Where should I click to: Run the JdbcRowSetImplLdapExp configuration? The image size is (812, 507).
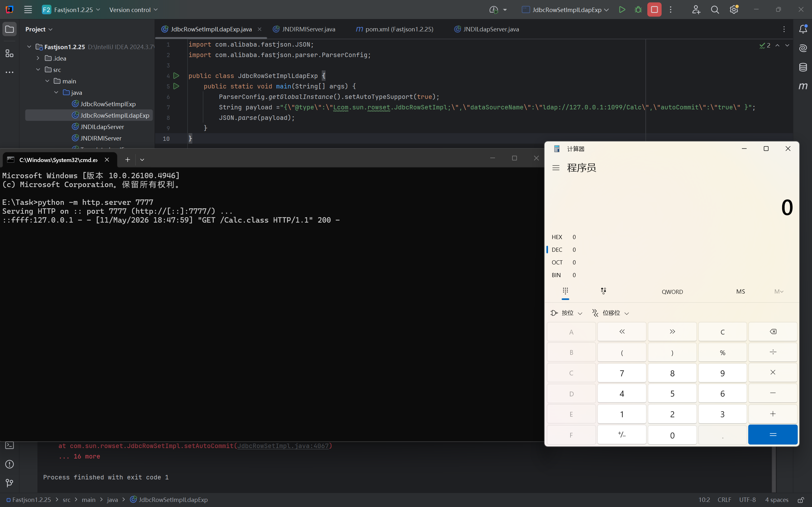622,10
